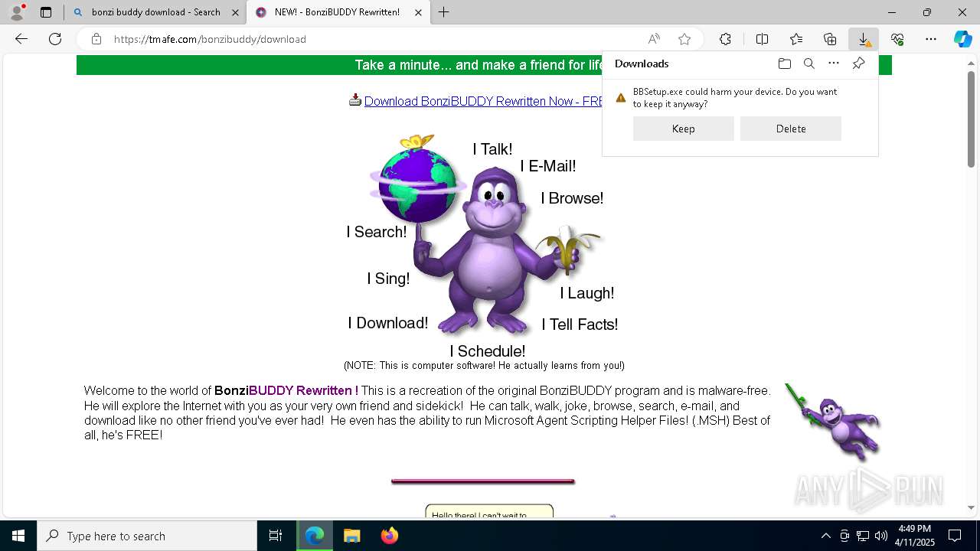Open More options in Downloads panel
980x551 pixels.
click(834, 64)
